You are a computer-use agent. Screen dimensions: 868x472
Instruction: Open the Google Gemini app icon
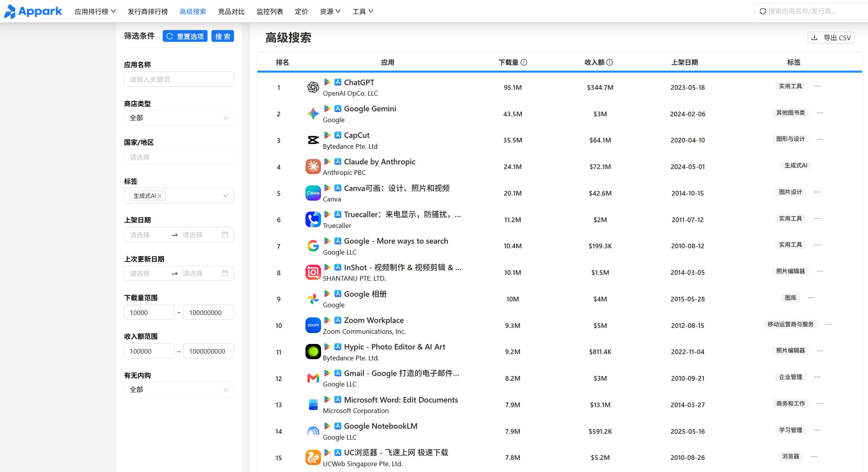coord(313,114)
